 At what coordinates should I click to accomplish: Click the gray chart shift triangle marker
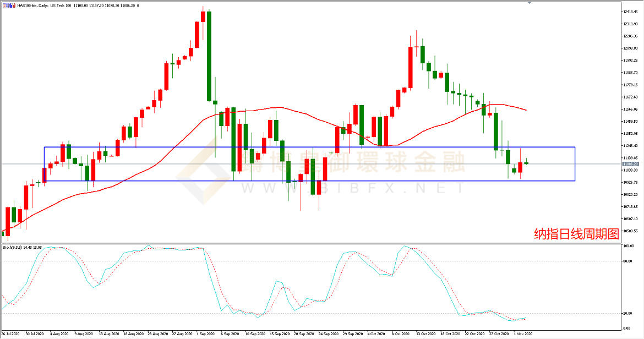[530, 3]
